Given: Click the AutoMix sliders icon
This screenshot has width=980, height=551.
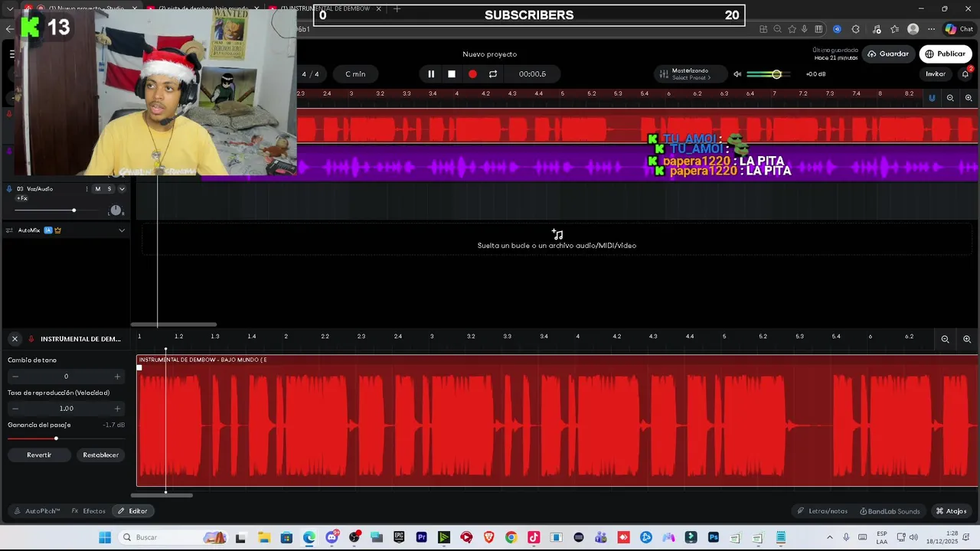Looking at the screenshot, I should (x=9, y=230).
